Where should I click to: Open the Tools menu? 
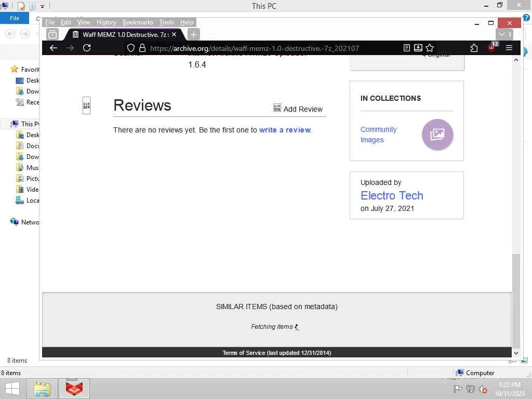167,22
